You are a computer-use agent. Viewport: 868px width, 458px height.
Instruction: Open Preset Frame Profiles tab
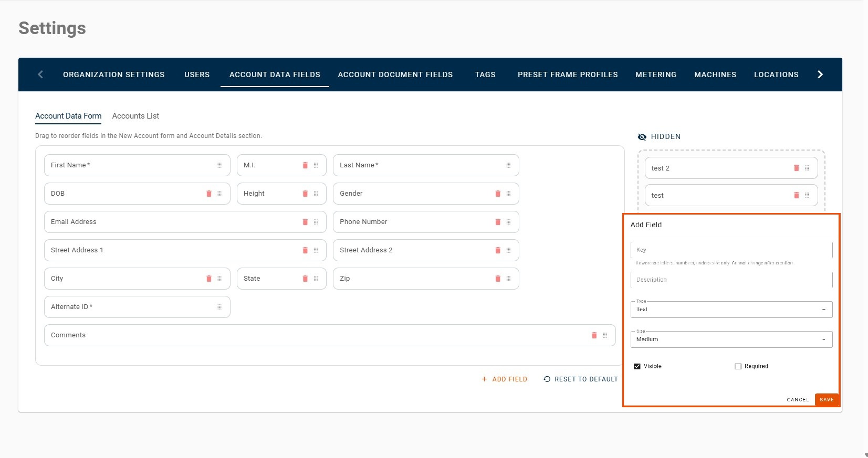click(x=568, y=74)
